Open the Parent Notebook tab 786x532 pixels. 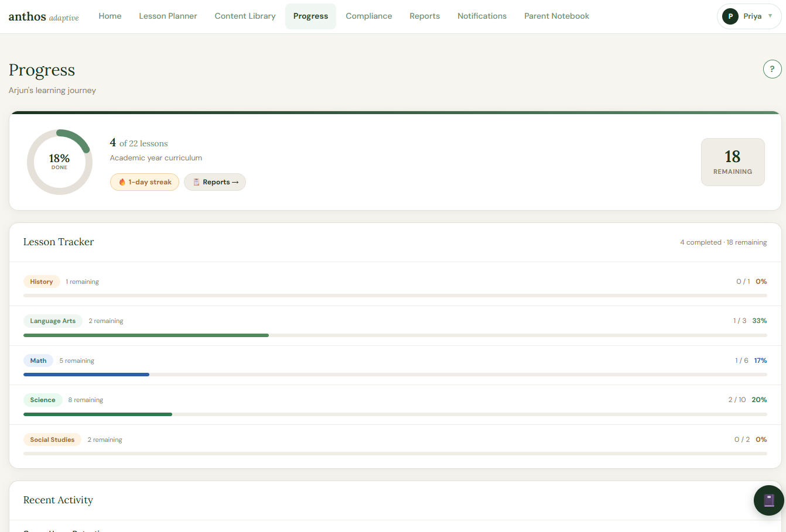(556, 16)
